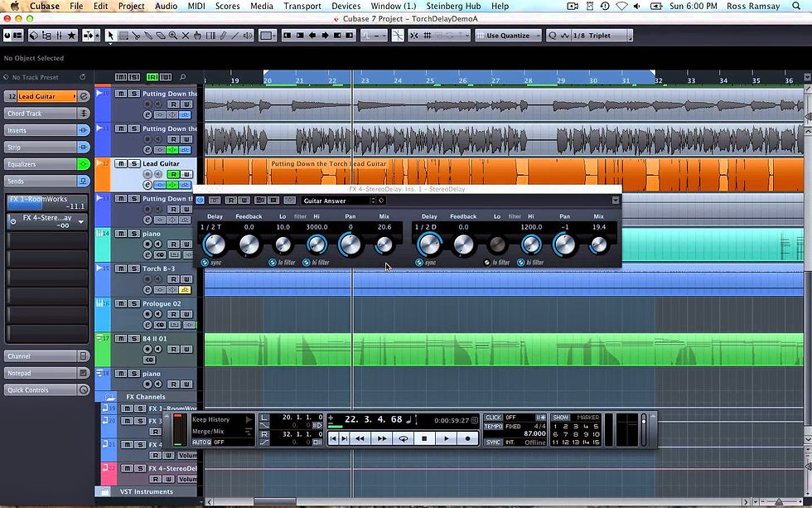Viewport: 812px width, 508px height.
Task: Expand the Inserts inspector section
Action: coord(47,130)
